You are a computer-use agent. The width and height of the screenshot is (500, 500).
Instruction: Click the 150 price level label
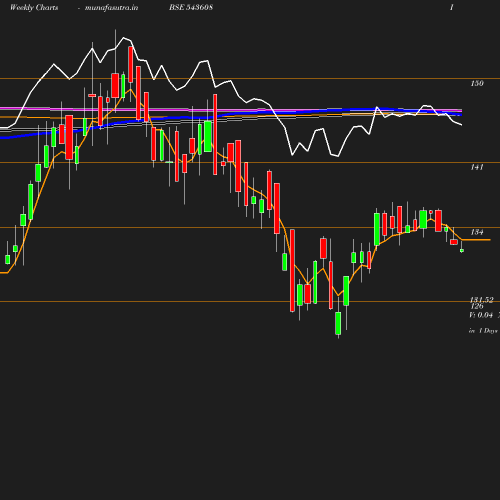[477, 83]
